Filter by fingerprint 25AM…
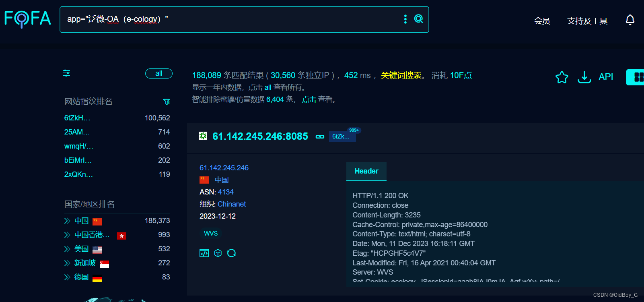644x302 pixels. coord(77,132)
